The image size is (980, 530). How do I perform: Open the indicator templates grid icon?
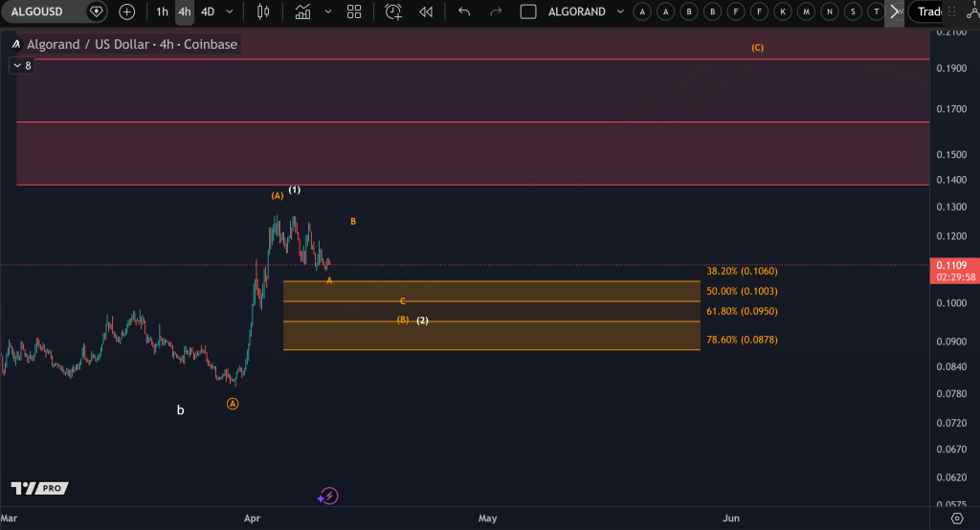(354, 11)
